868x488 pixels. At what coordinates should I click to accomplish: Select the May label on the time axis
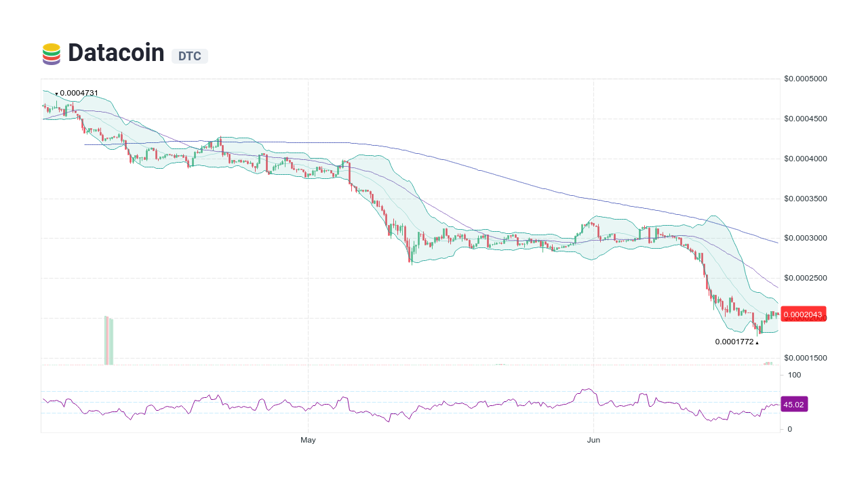coord(308,440)
